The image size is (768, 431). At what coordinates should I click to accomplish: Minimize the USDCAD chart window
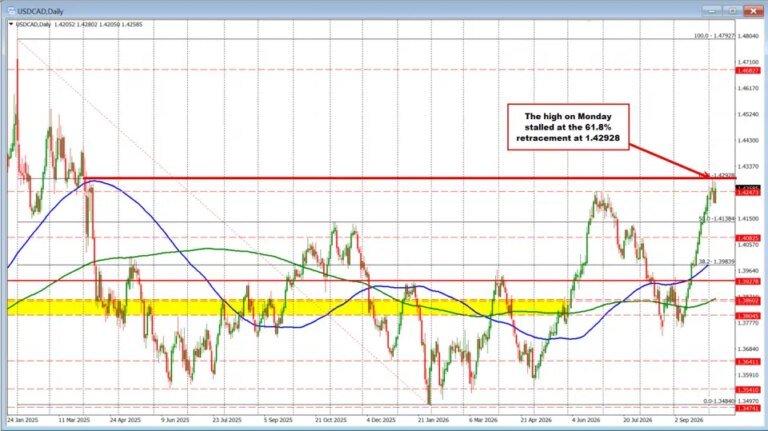tap(711, 10)
